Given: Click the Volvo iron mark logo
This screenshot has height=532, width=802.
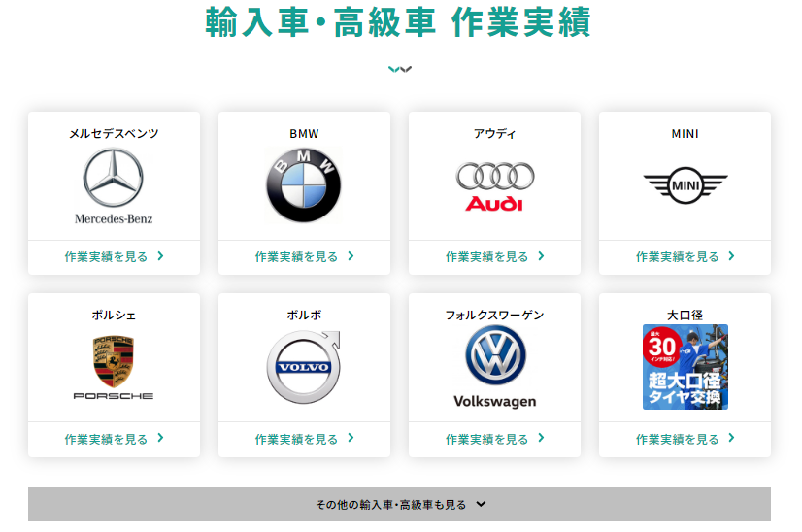Looking at the screenshot, I should coord(304,367).
